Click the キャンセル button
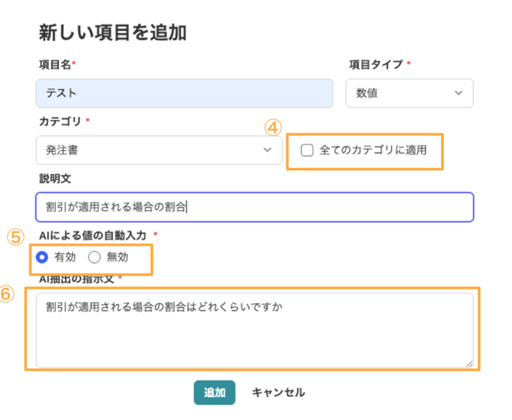 pos(278,393)
